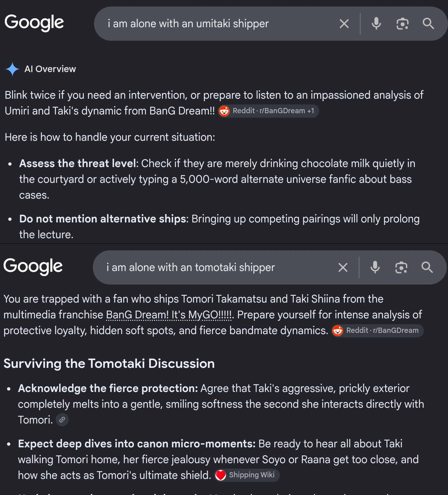Image resolution: width=448 pixels, height=495 pixels.
Task: Start voice search in tomotaki search bar
Action: click(375, 267)
